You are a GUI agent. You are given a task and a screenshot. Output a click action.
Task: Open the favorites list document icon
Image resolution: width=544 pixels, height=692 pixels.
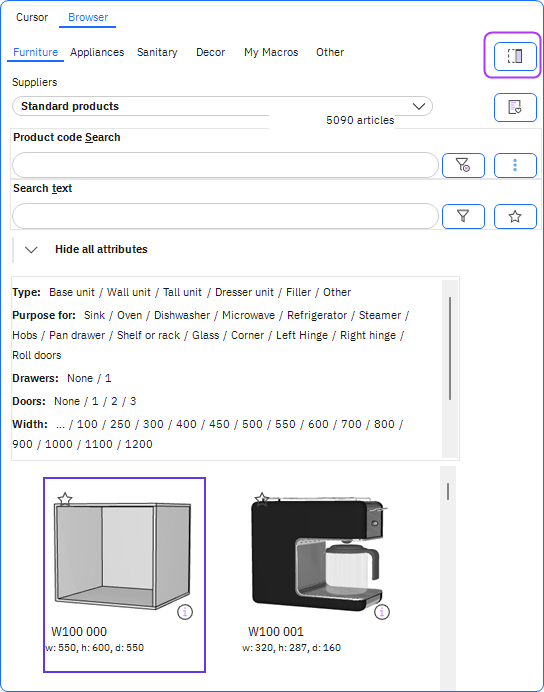(x=515, y=107)
